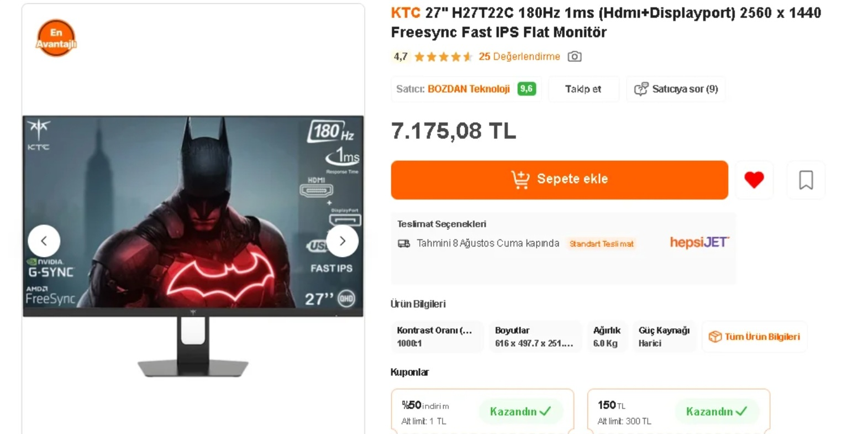Click the En Avantajlı orange badge
Screen dimensions: 868x434
coord(56,38)
